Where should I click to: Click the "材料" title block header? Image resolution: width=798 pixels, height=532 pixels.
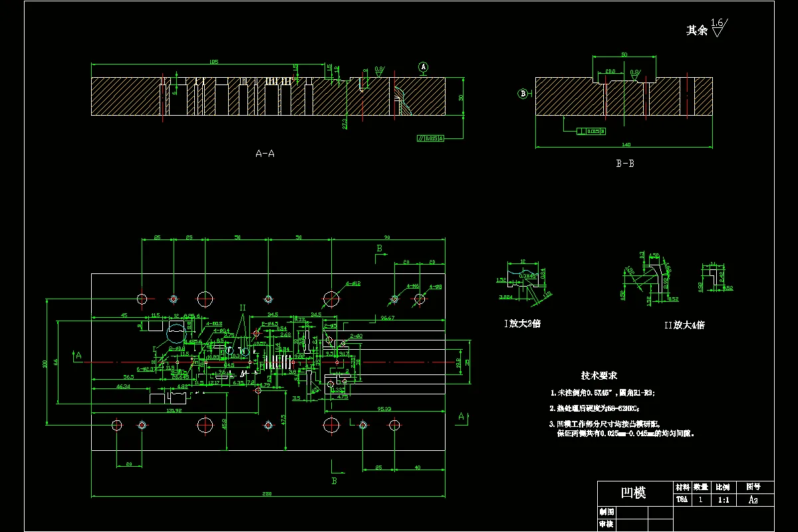[x=682, y=487]
